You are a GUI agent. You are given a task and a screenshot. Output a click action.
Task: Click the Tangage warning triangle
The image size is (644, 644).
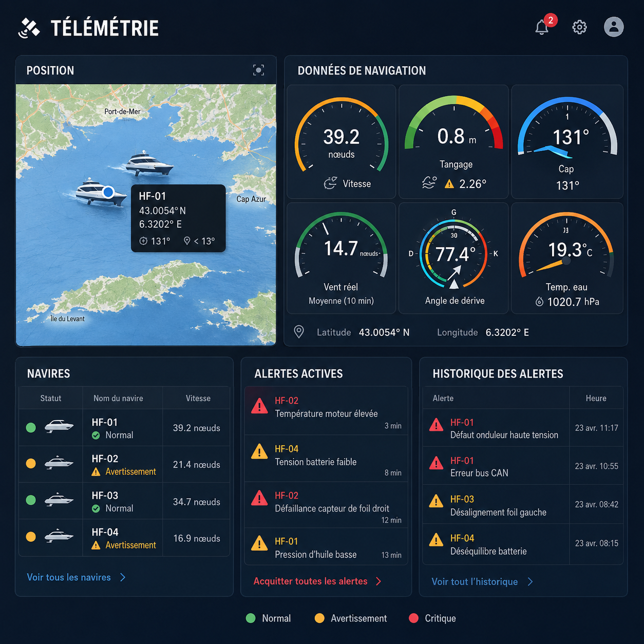[x=449, y=184]
